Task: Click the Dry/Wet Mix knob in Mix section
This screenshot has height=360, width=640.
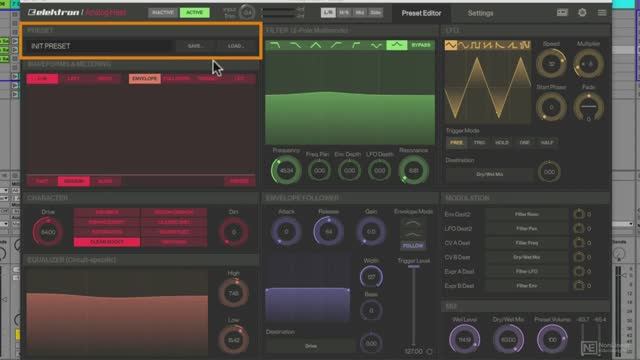Action: pyautogui.click(x=508, y=339)
